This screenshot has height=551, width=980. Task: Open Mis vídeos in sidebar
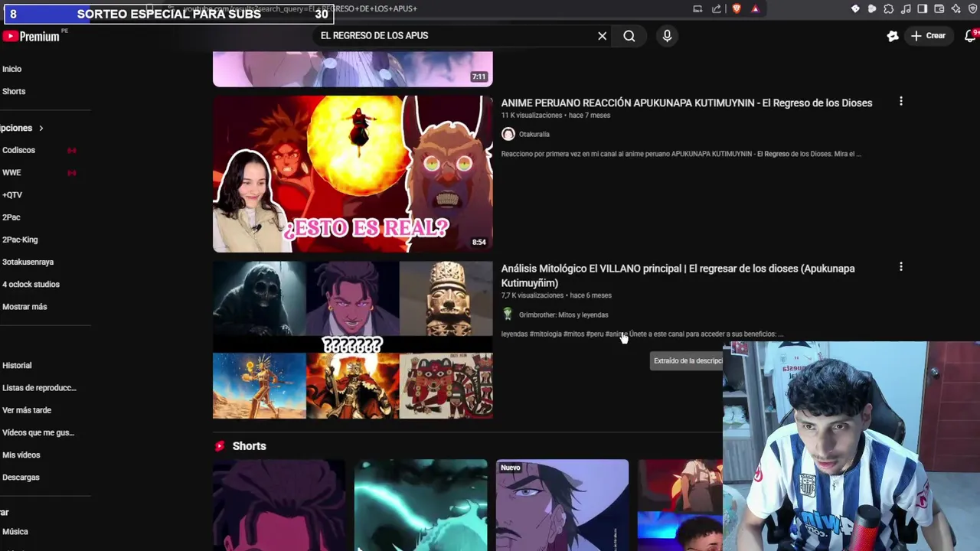point(21,455)
